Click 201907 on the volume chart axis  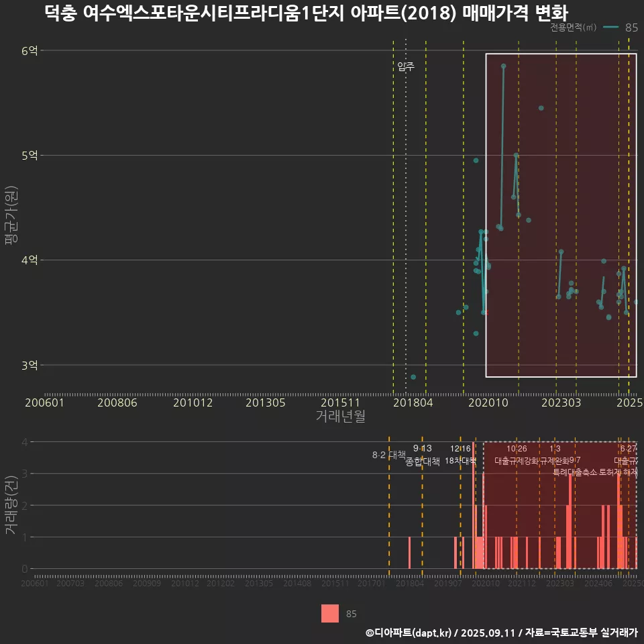coord(447,583)
